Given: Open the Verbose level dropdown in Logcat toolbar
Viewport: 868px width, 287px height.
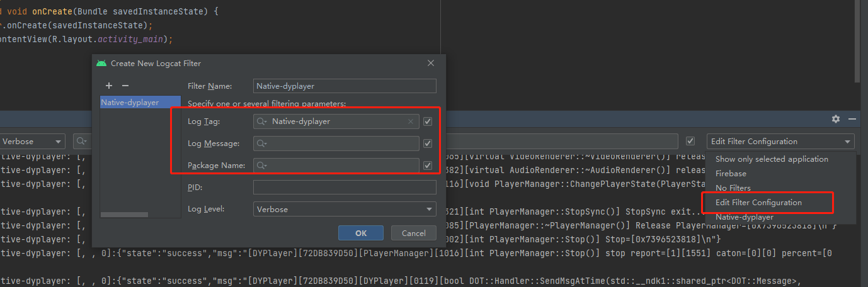Looking at the screenshot, I should click(32, 142).
